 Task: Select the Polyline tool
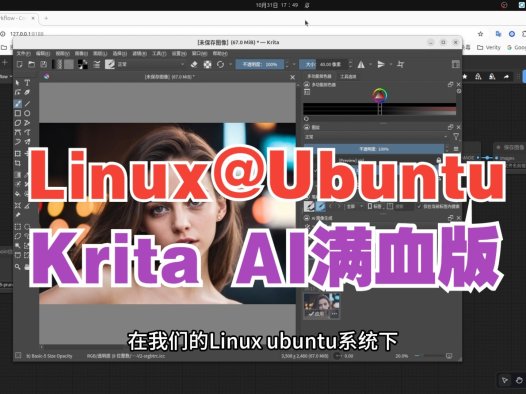(27, 123)
